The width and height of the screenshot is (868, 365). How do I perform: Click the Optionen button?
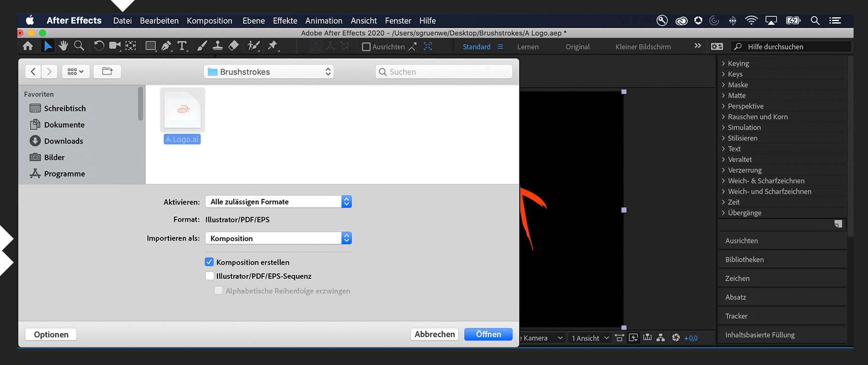[x=51, y=335]
